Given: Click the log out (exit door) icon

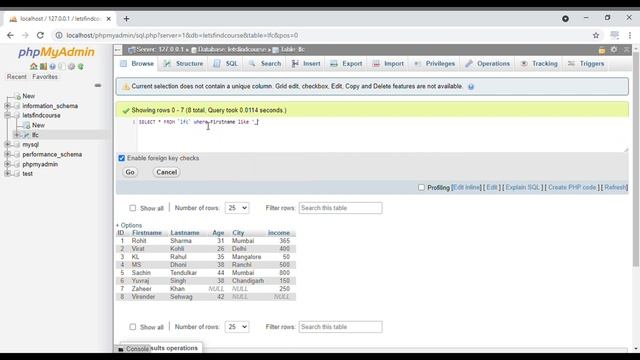Looking at the screenshot, I should click(x=43, y=66).
